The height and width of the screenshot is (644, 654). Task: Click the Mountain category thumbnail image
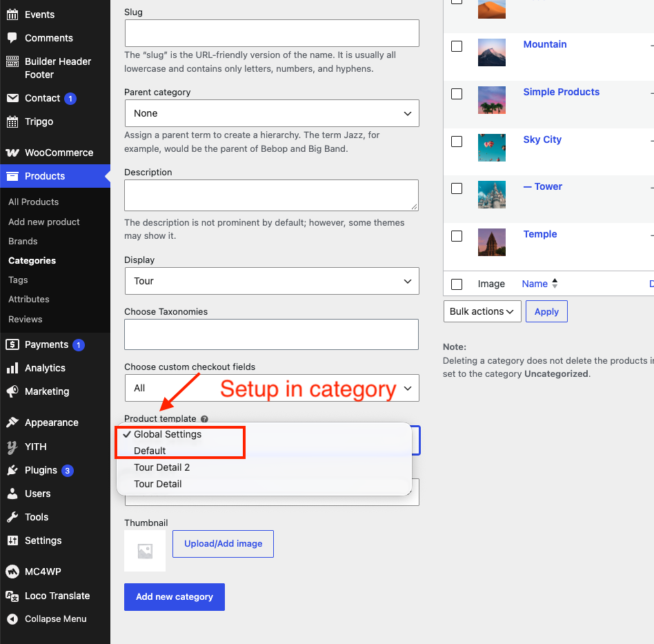click(492, 52)
